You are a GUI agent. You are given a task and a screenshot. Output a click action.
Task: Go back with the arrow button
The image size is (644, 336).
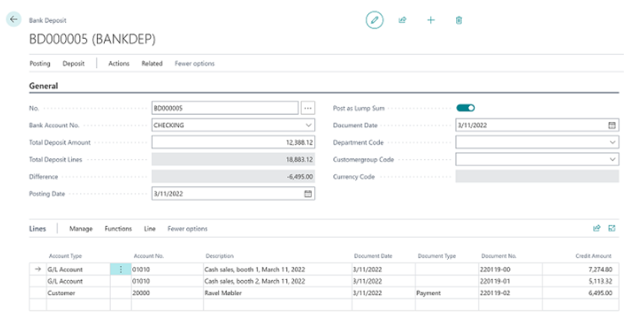pyautogui.click(x=13, y=19)
